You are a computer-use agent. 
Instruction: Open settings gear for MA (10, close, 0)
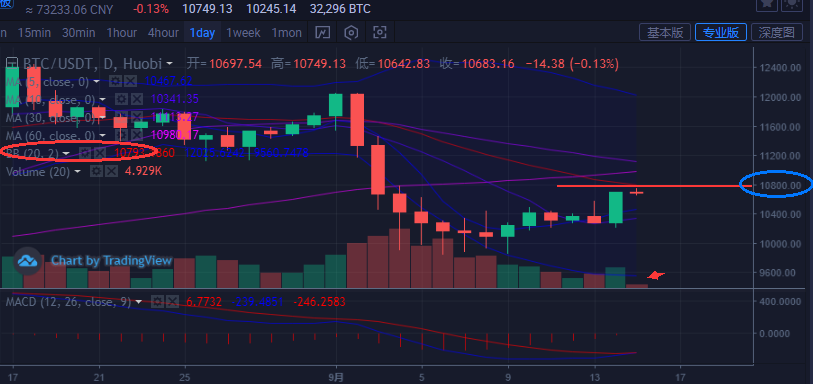pos(121,99)
